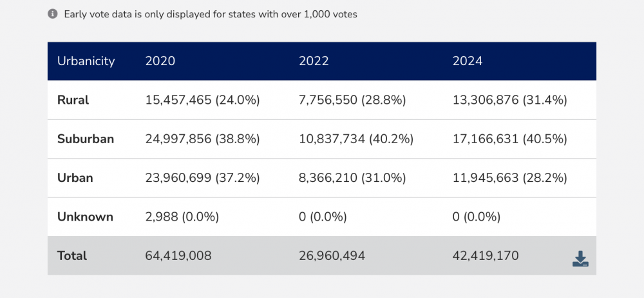Select the Urban row label
644x298 pixels.
pyautogui.click(x=75, y=178)
